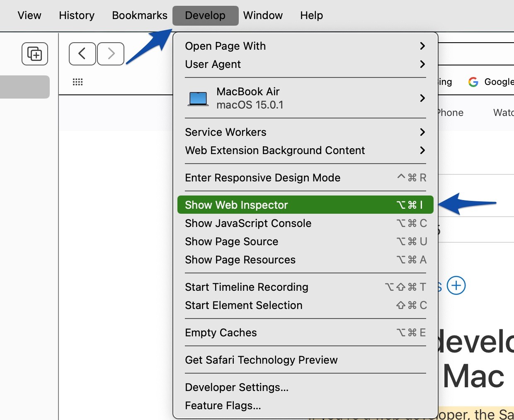Screen dimensions: 514x420
Task: Click the MacBook Air laptop icon
Action: pyautogui.click(x=198, y=99)
